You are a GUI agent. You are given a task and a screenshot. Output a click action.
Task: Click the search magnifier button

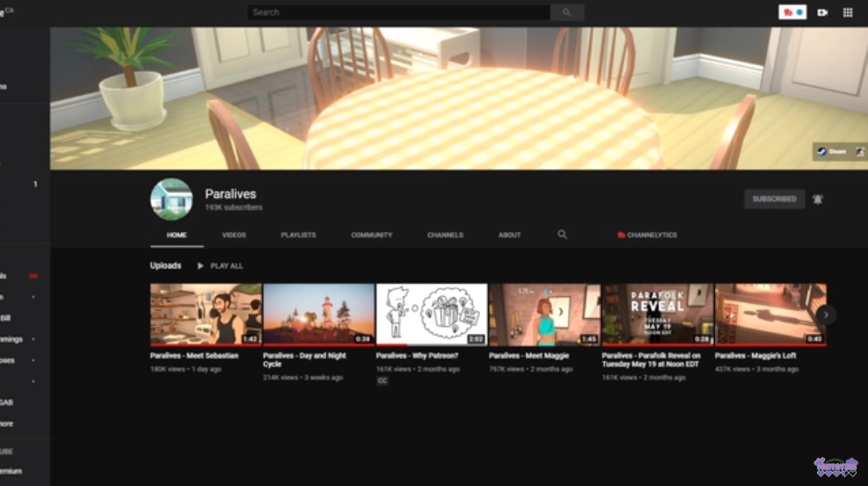pyautogui.click(x=567, y=12)
